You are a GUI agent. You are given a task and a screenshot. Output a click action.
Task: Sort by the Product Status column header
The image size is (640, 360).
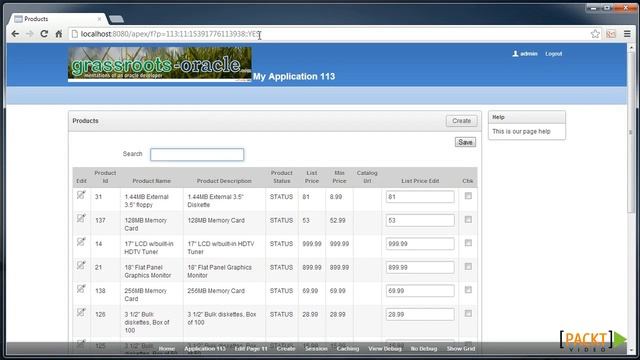click(x=282, y=177)
